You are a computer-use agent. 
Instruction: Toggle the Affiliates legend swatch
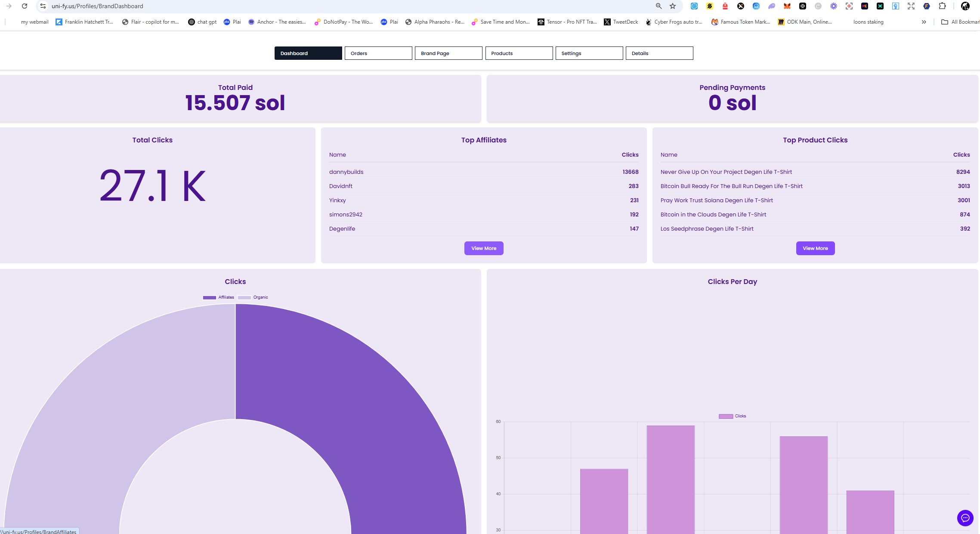pos(209,297)
